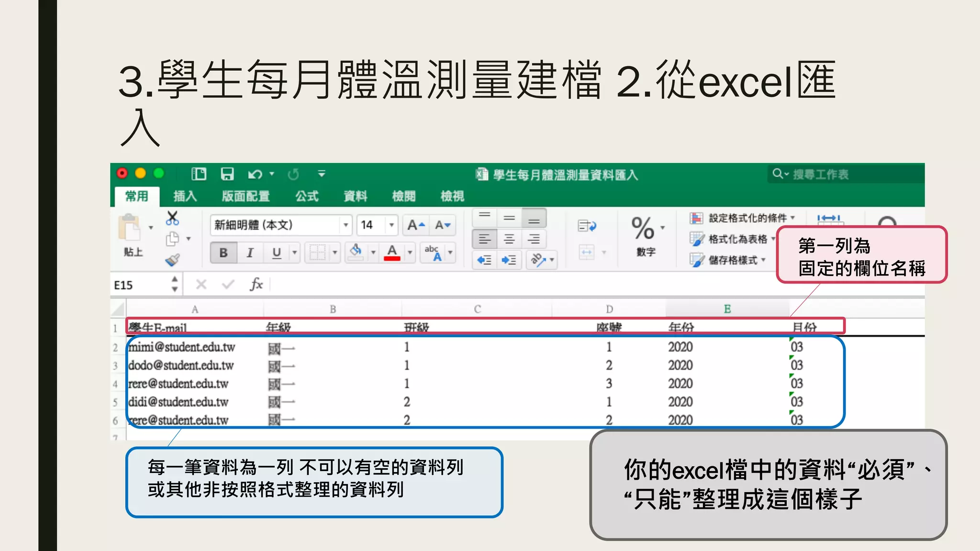Toggle Italic formatting

coord(250,253)
